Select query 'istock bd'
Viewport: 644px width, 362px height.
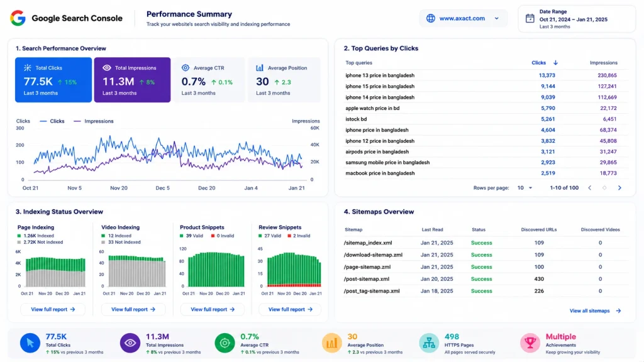click(356, 119)
